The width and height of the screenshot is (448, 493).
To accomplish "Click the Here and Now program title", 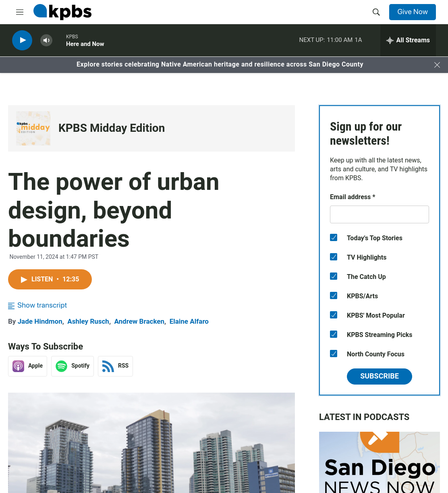I will (85, 44).
